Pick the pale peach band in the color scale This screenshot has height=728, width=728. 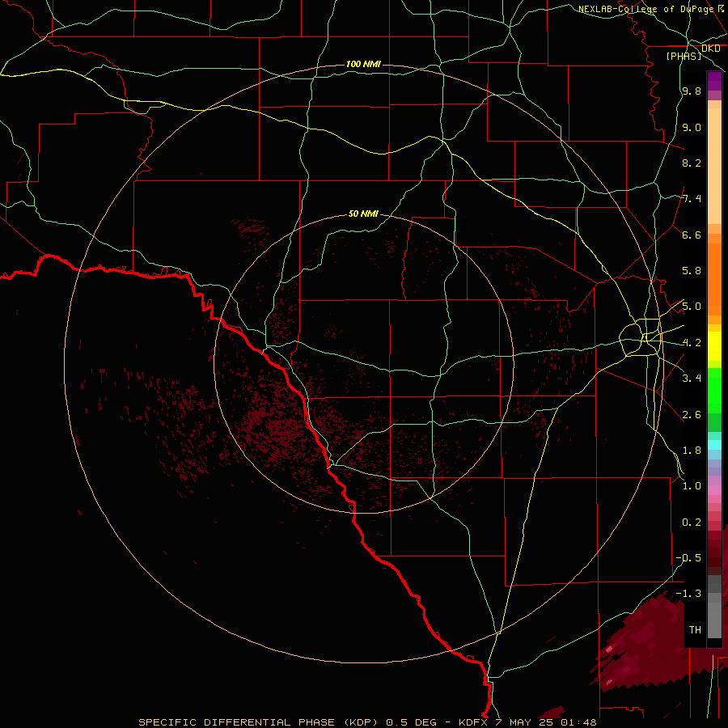click(x=714, y=166)
